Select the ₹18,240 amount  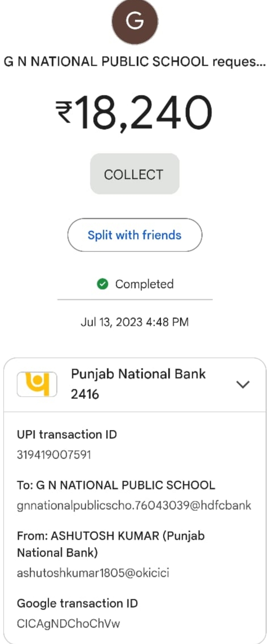pyautogui.click(x=134, y=112)
